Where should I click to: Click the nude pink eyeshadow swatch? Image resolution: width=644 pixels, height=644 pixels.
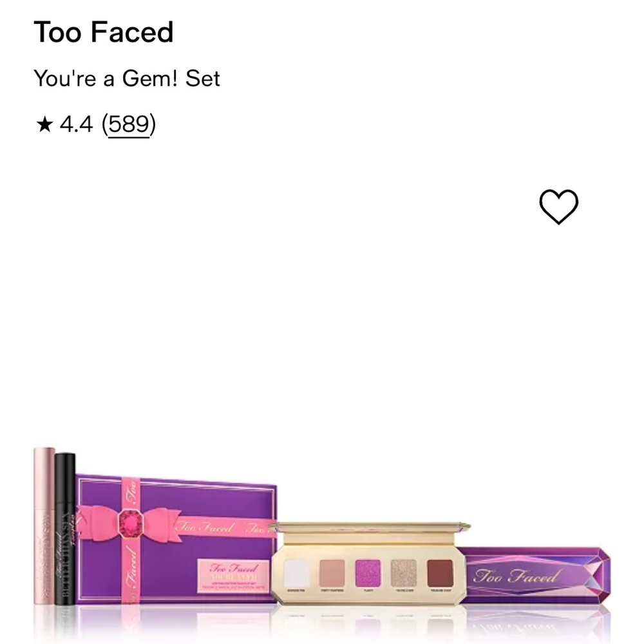(333, 573)
